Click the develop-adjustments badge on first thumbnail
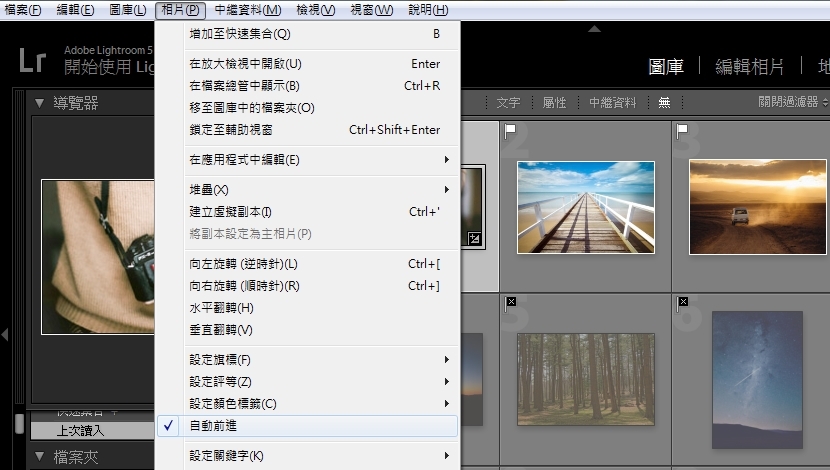The height and width of the screenshot is (470, 830). pos(474,239)
